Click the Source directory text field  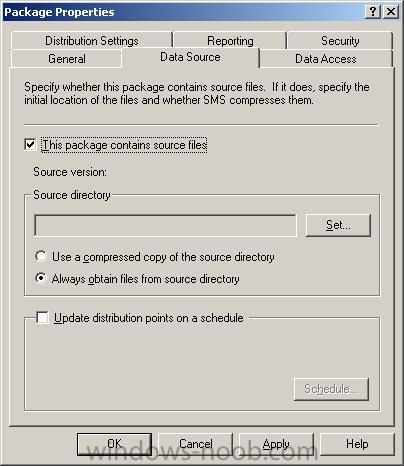point(165,226)
